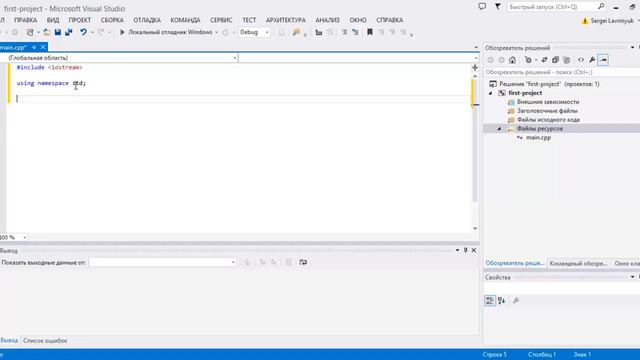Open the ОКНО menu
This screenshot has height=360, width=640.
coord(358,20)
